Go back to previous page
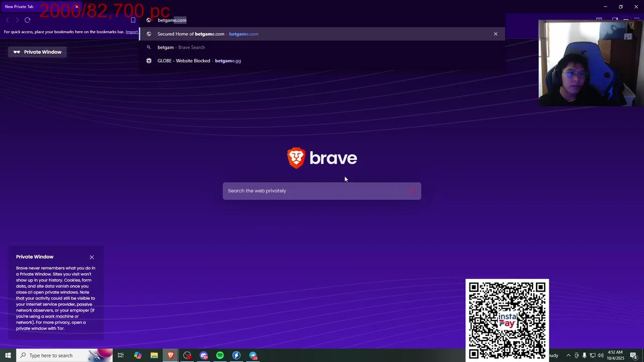This screenshot has width=644, height=362. click(7, 20)
